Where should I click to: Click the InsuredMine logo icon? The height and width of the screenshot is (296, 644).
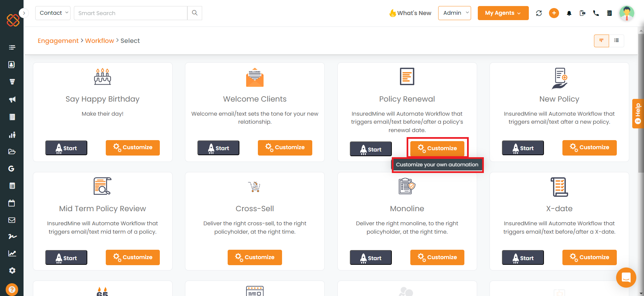point(13,20)
